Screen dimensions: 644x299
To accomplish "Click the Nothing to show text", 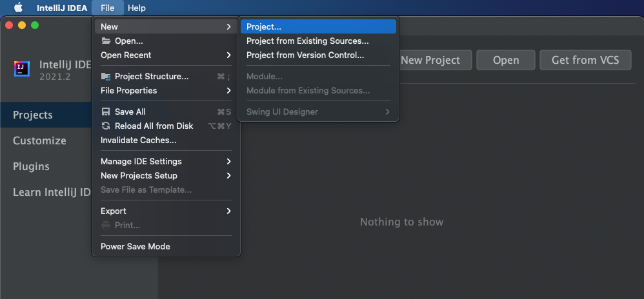I will 401,222.
